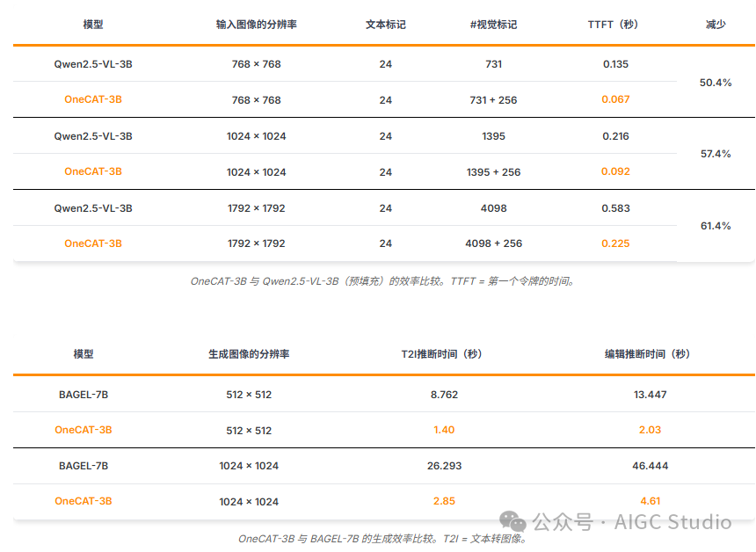Click the orange TTFT value "0.225"
The height and width of the screenshot is (552, 756).
pyautogui.click(x=615, y=243)
